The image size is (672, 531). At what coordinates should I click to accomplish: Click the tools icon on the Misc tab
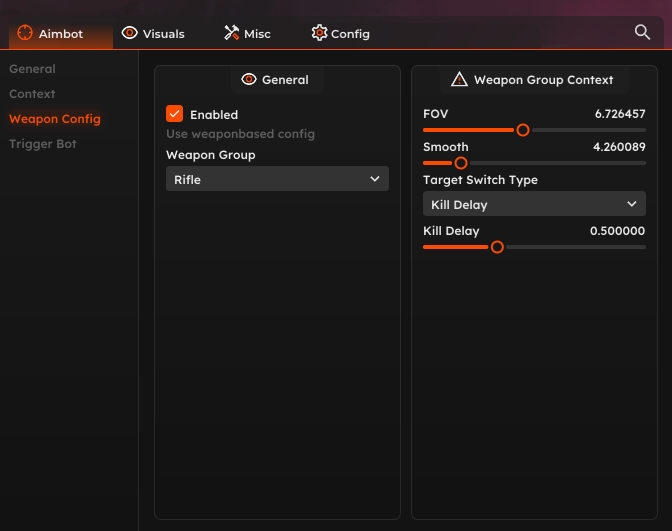(x=232, y=33)
